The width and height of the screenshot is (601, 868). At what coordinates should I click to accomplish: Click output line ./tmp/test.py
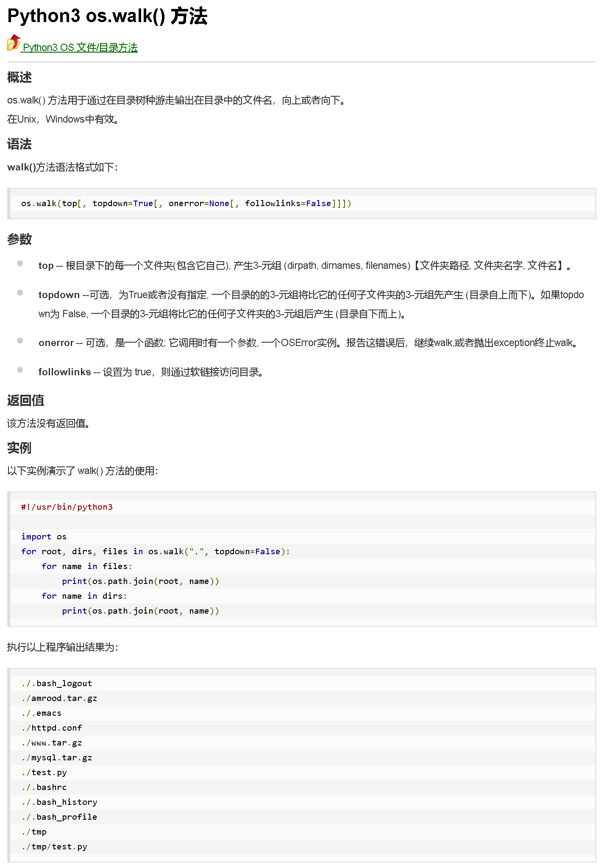[x=54, y=847]
